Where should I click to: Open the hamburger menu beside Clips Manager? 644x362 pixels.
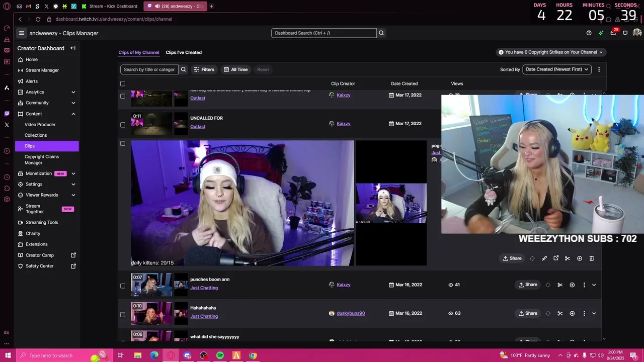click(x=21, y=33)
